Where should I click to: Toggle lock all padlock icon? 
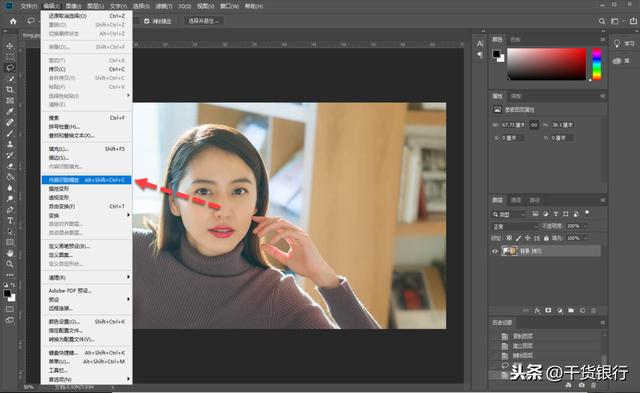(x=546, y=238)
